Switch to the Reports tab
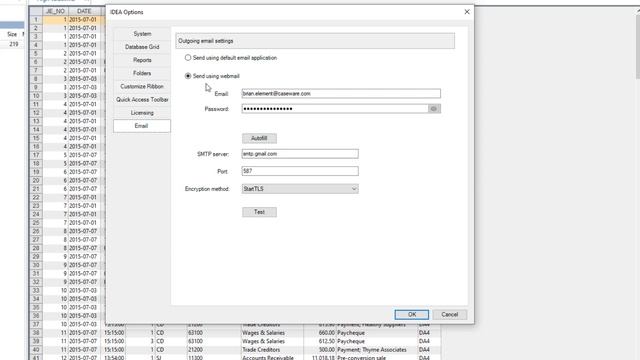Image resolution: width=640 pixels, height=360 pixels. 142,60
